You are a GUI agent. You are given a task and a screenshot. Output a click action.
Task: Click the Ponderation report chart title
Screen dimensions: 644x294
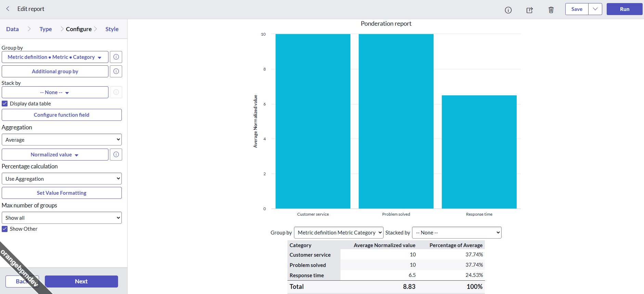[x=386, y=24]
